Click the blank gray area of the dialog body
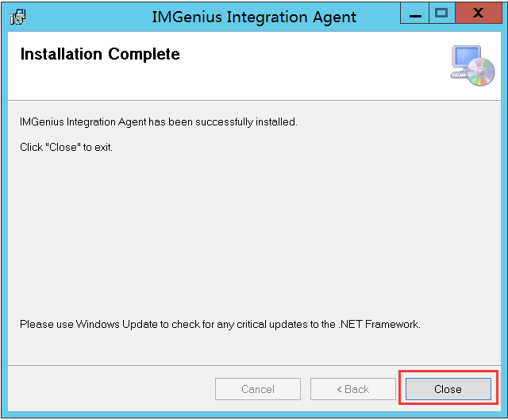 [x=254, y=230]
